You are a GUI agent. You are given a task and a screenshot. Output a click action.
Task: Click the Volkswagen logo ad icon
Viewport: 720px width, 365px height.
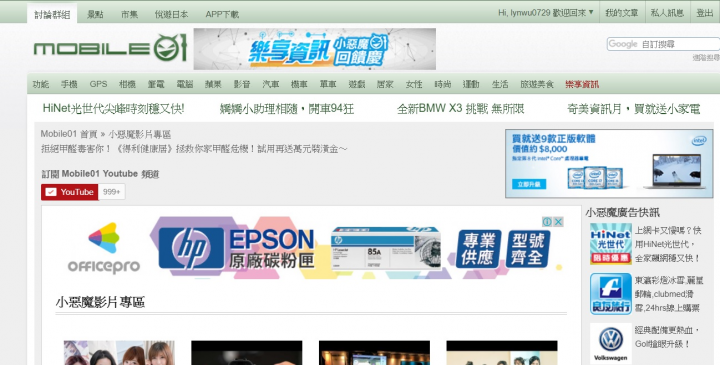[x=611, y=343]
